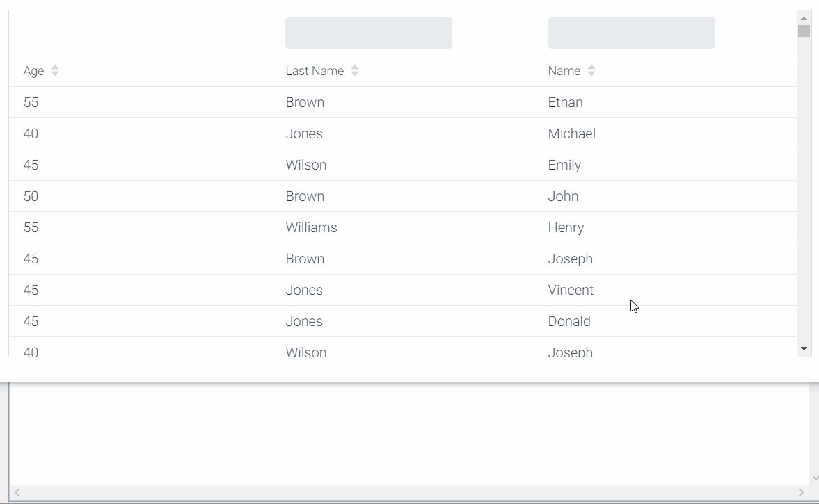Image resolution: width=819 pixels, height=504 pixels.
Task: Sort table by Last Name column icon
Action: click(x=355, y=71)
